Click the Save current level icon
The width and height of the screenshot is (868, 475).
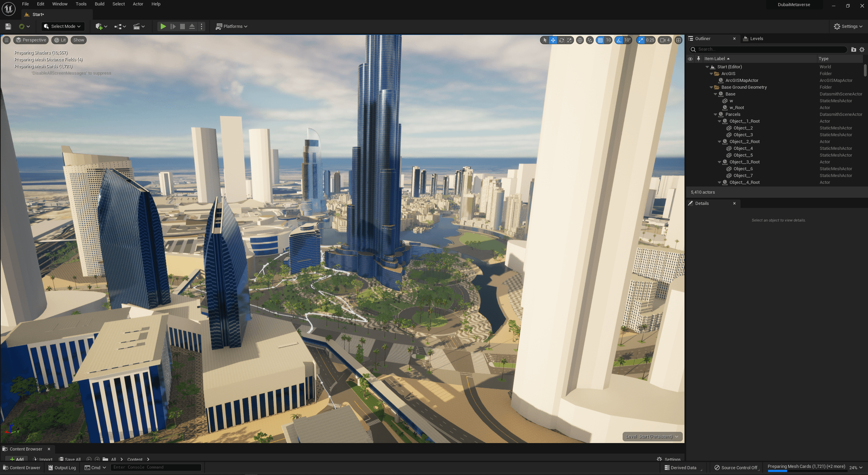(x=8, y=27)
